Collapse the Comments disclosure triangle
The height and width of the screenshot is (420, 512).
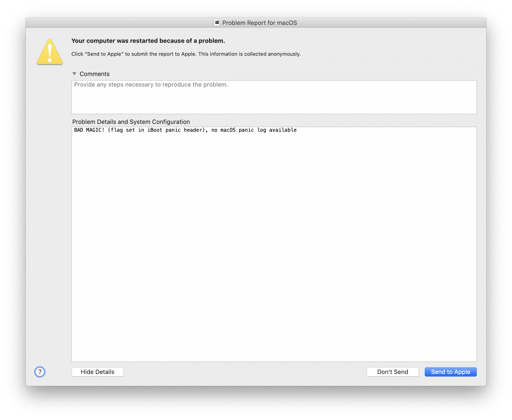pyautogui.click(x=74, y=74)
